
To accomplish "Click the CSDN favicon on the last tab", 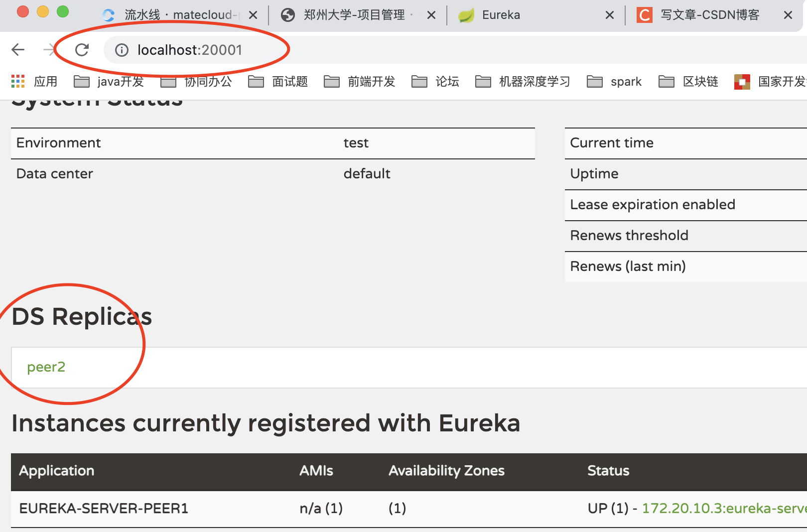I will (644, 15).
